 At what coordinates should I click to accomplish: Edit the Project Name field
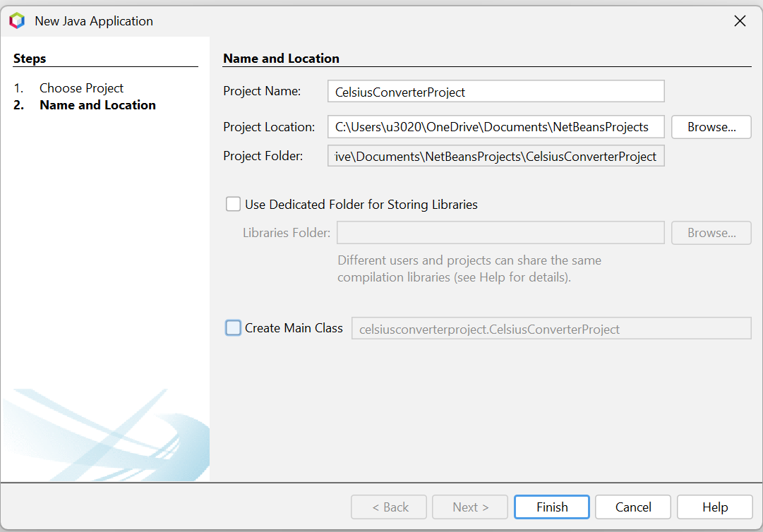496,92
